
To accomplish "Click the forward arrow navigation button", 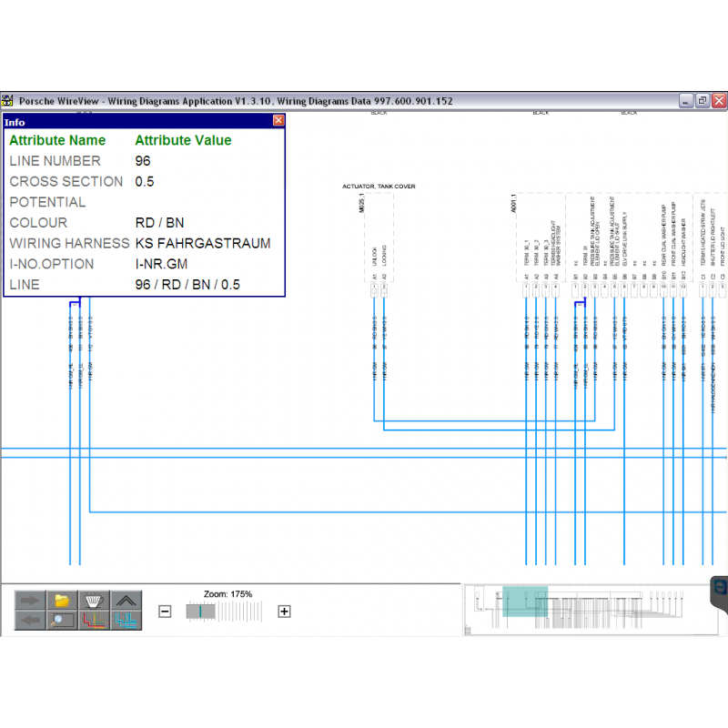I will tap(30, 601).
